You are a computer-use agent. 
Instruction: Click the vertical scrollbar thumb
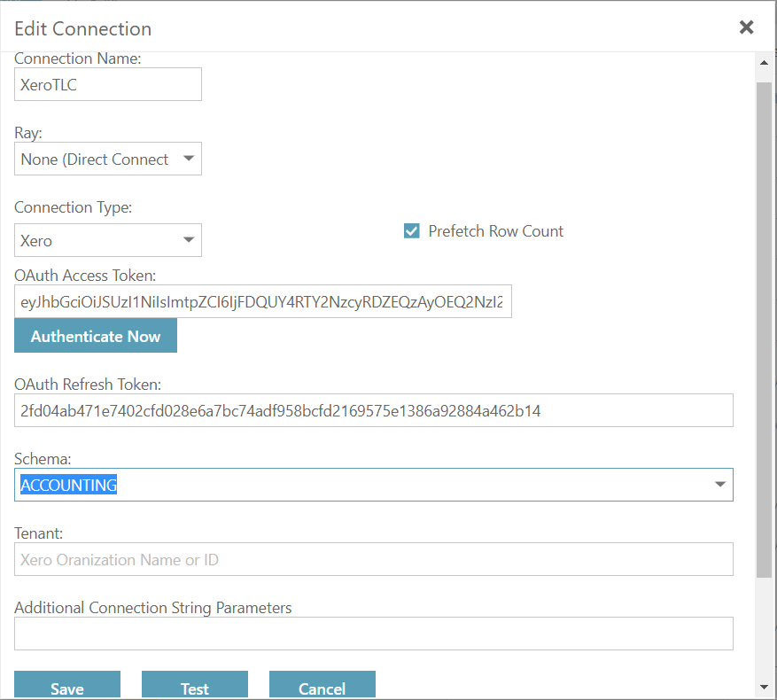(764, 330)
